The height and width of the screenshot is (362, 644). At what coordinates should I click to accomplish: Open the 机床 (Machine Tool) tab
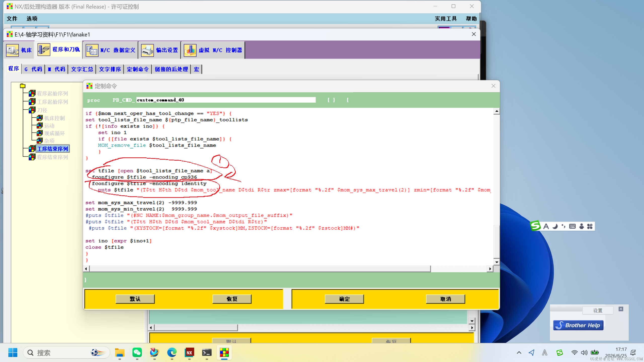tap(19, 50)
